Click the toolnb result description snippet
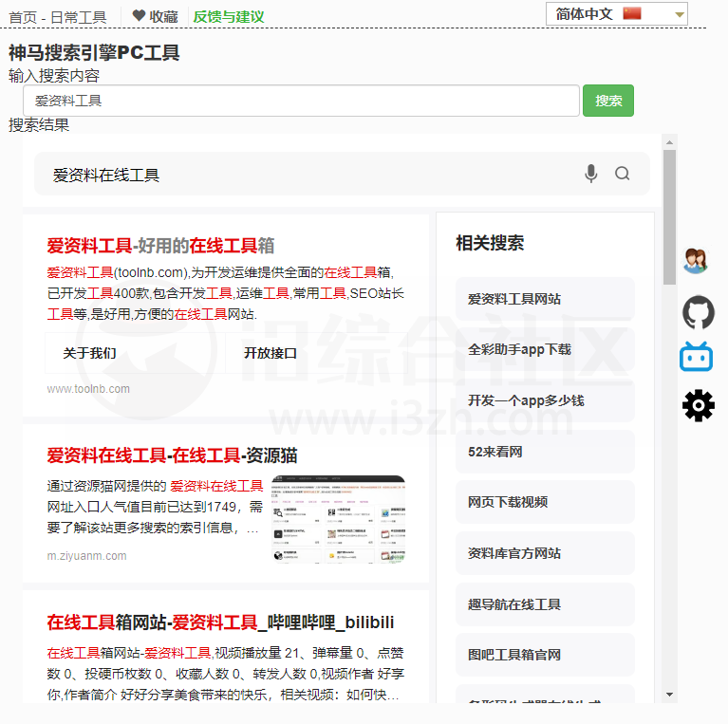728x724 pixels. tap(226, 293)
